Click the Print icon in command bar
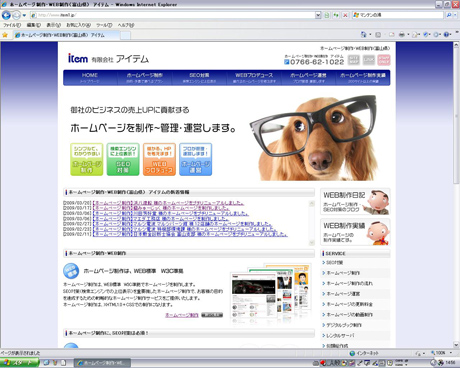This screenshot has height=368, width=460. [x=402, y=34]
